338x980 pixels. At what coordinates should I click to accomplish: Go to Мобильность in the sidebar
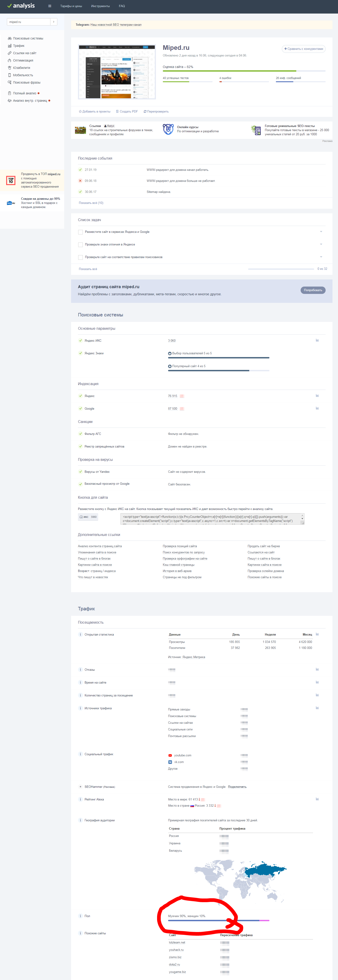click(x=20, y=75)
